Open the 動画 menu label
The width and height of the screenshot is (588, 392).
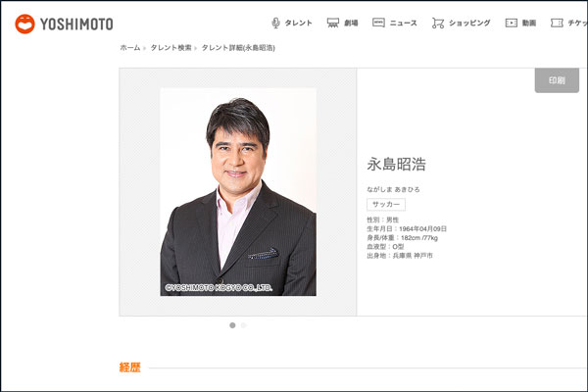529,23
